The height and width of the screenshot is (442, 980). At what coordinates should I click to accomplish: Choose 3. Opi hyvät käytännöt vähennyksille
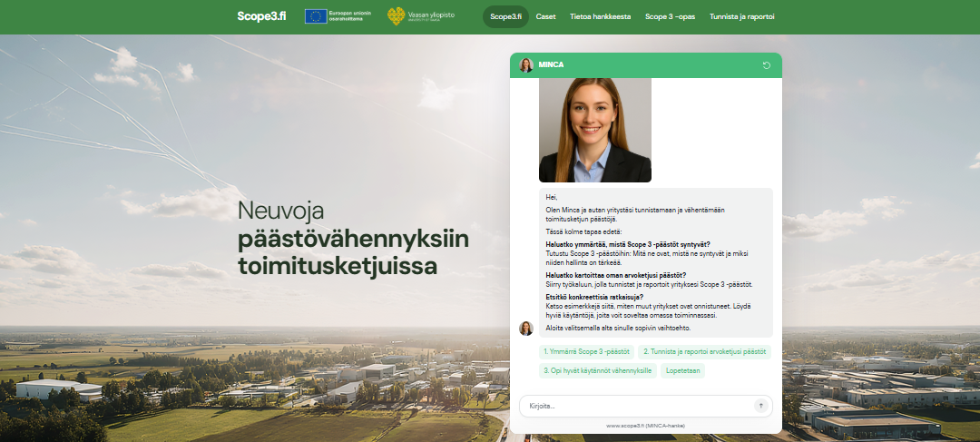coord(597,370)
